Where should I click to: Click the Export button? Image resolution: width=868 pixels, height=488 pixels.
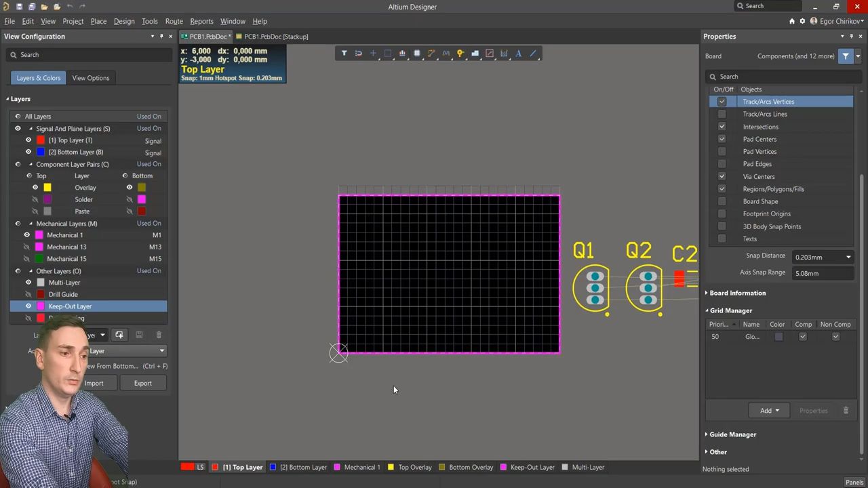click(142, 384)
